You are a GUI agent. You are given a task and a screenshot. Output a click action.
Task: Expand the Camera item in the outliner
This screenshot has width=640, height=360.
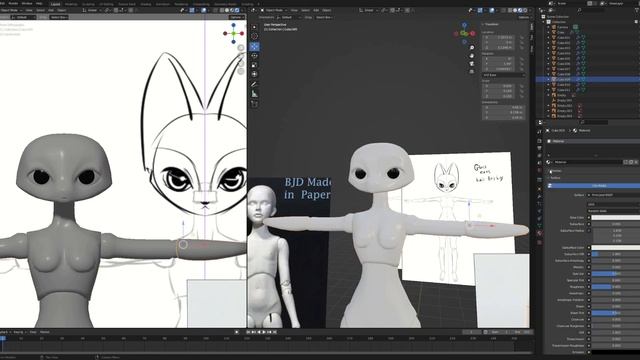(x=549, y=27)
